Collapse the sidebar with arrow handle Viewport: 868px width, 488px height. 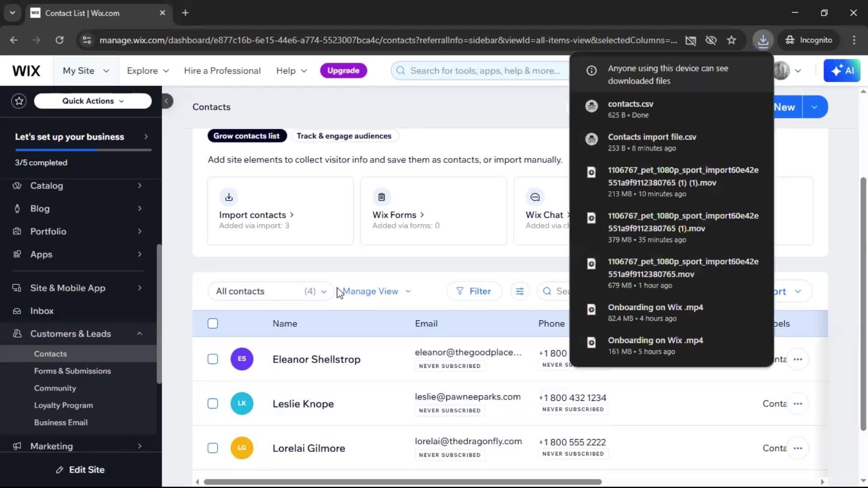click(x=167, y=101)
